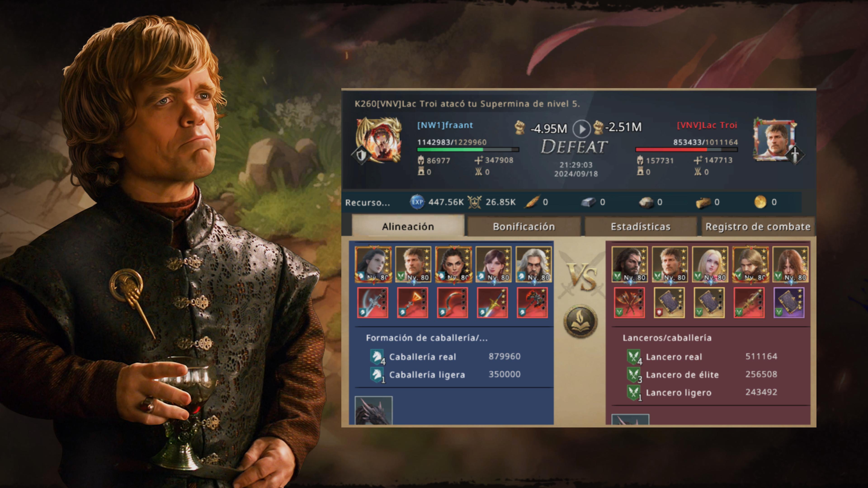Open player name [VNV]Lac Troi

click(707, 125)
